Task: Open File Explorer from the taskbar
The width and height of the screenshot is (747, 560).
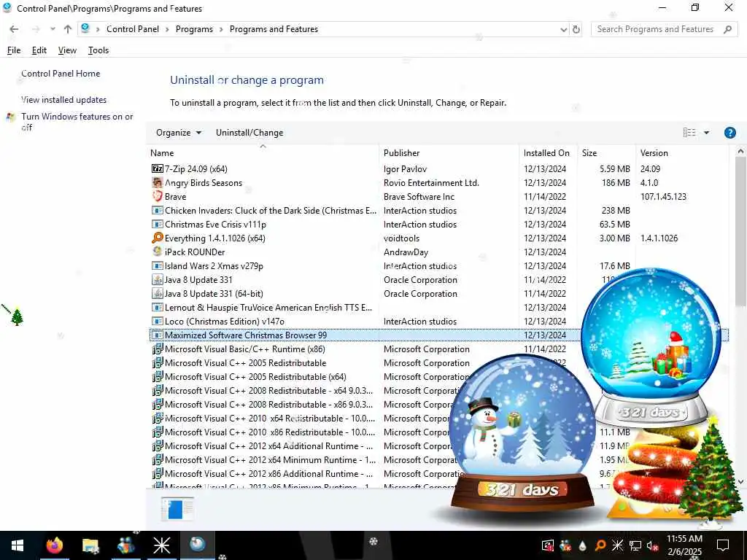Action: (90, 545)
